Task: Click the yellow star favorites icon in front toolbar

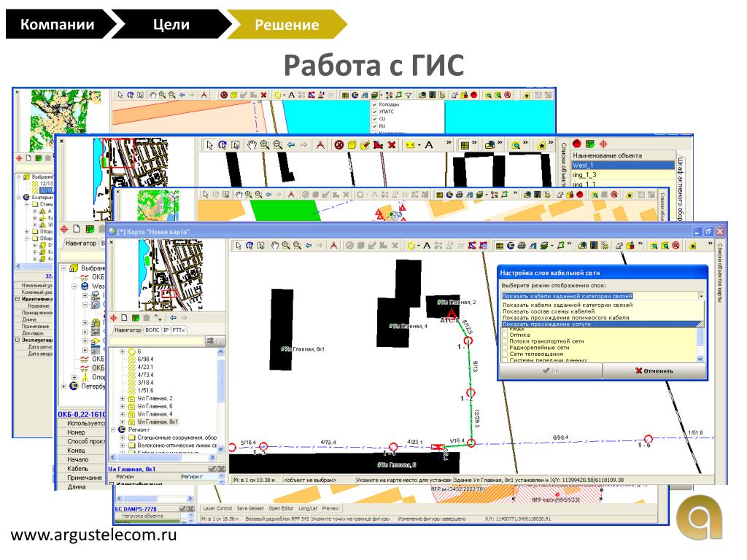Action: [692, 246]
